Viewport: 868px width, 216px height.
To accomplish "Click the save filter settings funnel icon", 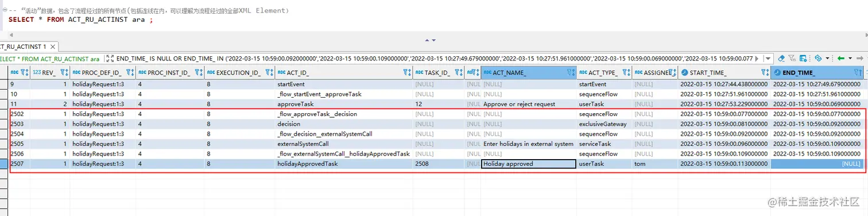I will pos(792,58).
